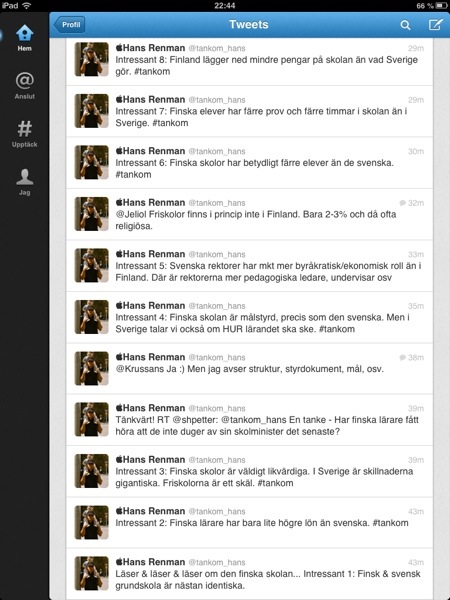Open the Jag profile tab
Screen dimensions: 450x600
24,182
